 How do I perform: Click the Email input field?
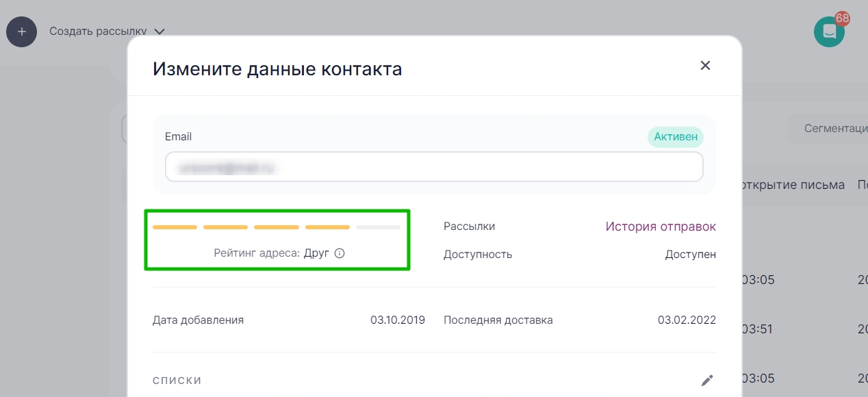tap(434, 167)
